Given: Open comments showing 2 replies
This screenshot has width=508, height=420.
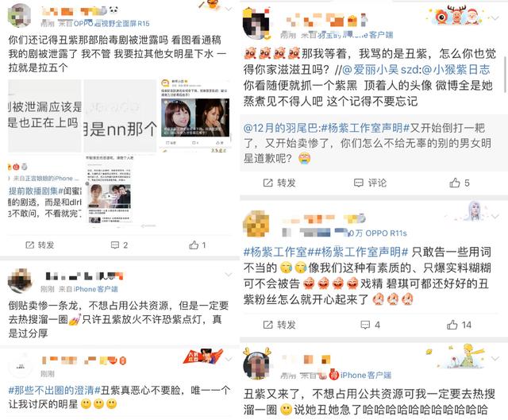Looking at the screenshot, I should pos(119,245).
